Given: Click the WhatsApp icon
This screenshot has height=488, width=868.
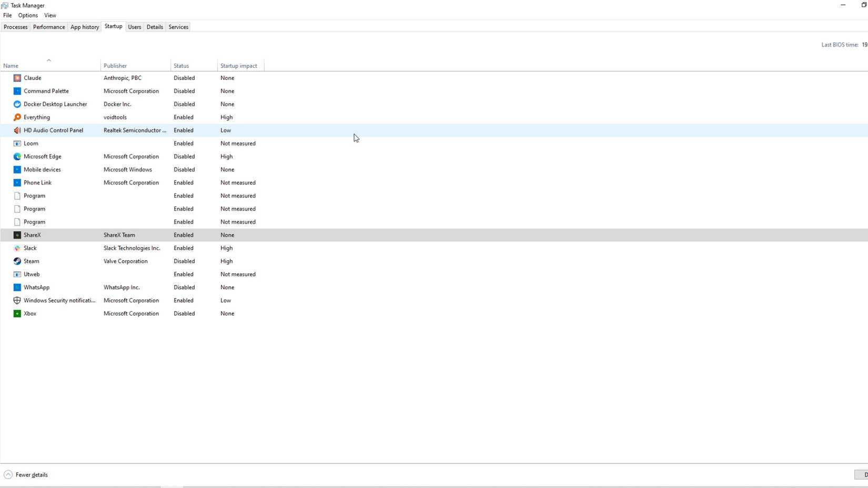Looking at the screenshot, I should 17,288.
